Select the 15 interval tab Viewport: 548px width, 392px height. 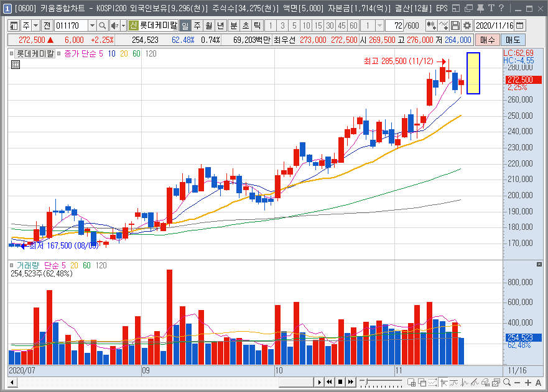click(318, 25)
